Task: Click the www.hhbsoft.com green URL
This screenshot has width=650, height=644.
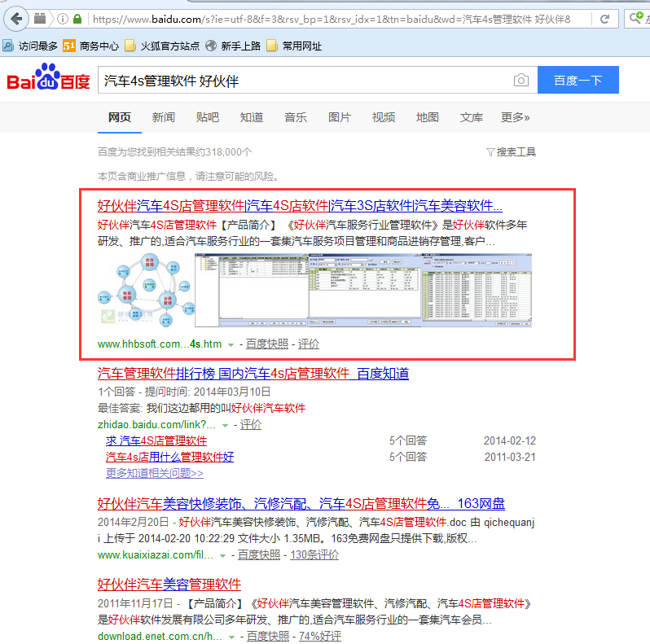Action: click(x=160, y=344)
